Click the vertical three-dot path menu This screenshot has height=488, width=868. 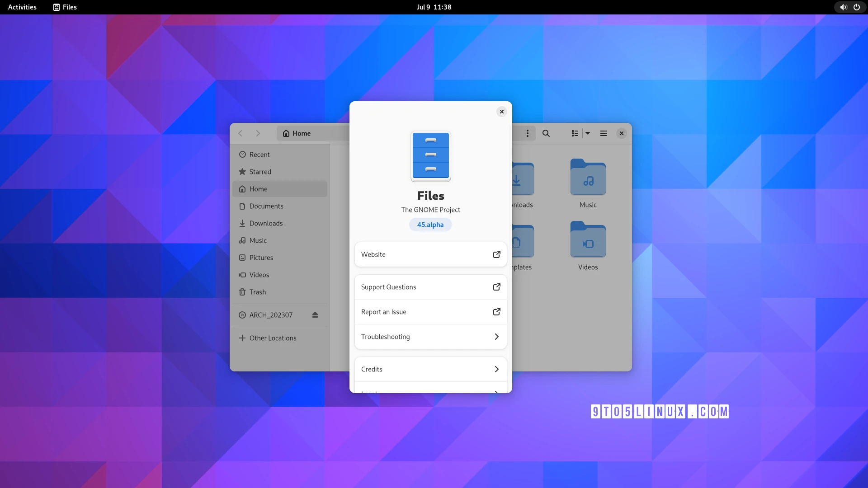[527, 133]
